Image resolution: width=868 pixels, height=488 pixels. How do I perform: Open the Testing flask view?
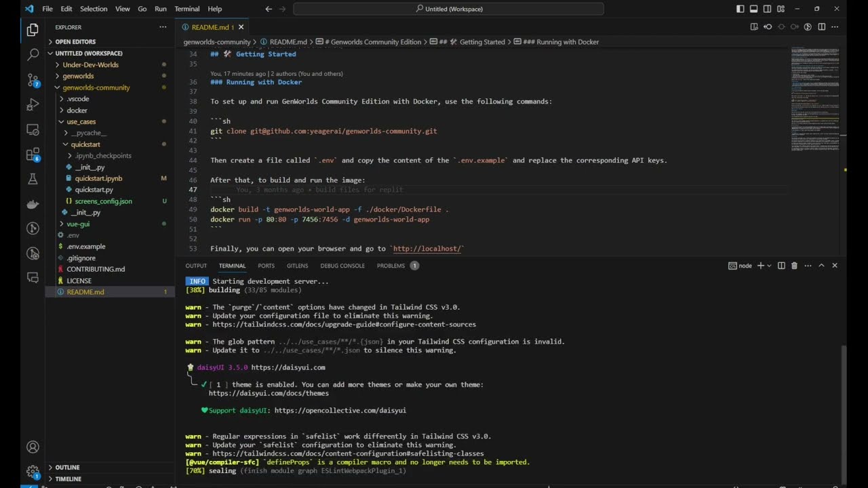tap(33, 179)
